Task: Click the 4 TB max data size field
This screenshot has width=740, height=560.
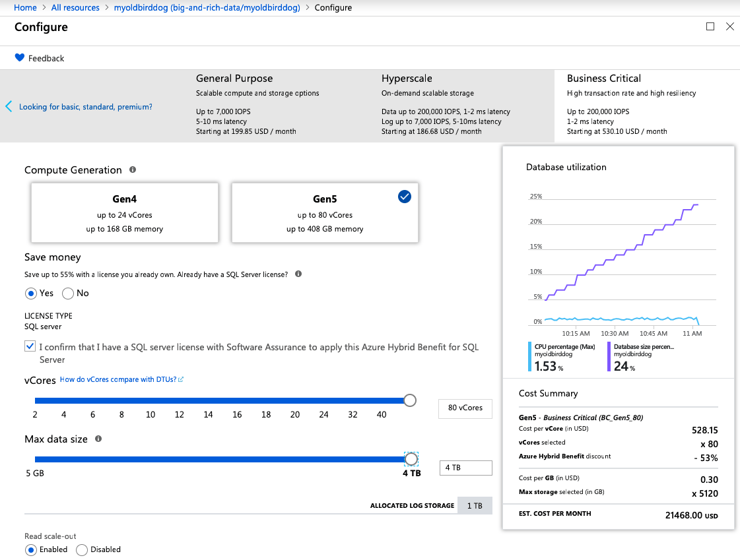Action: point(466,468)
